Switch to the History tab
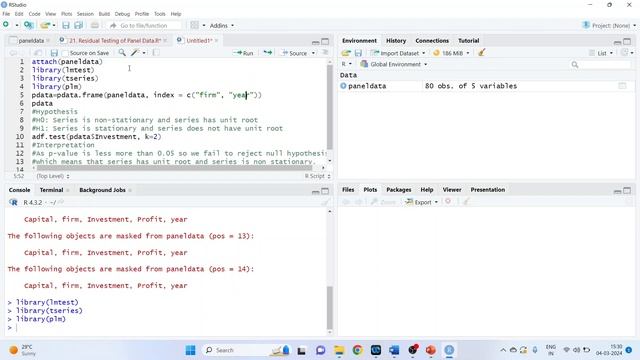This screenshot has width=640, height=360. pos(396,40)
